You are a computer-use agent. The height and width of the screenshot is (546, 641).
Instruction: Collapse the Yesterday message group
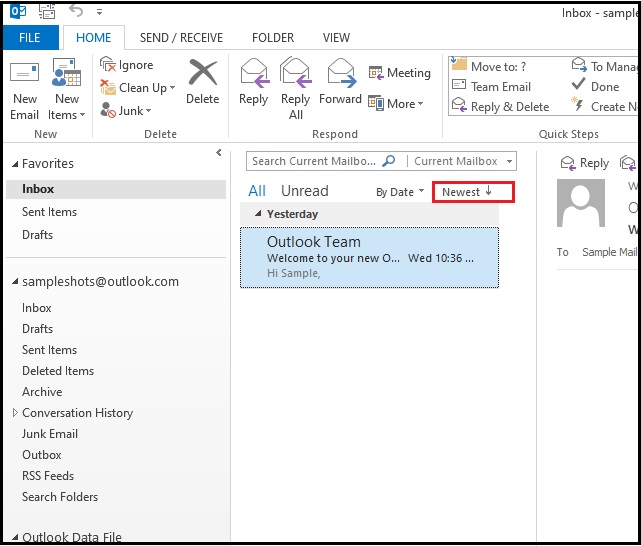click(x=258, y=213)
